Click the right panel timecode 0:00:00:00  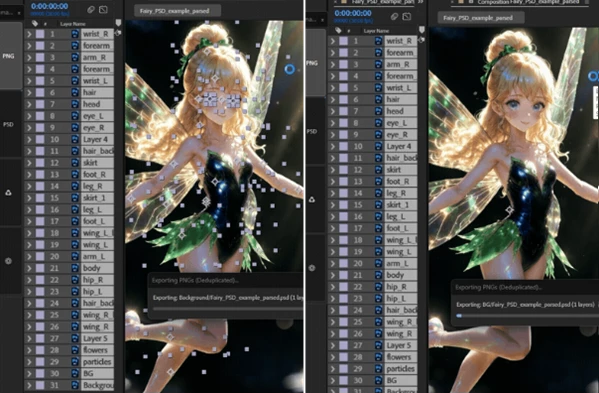click(353, 13)
